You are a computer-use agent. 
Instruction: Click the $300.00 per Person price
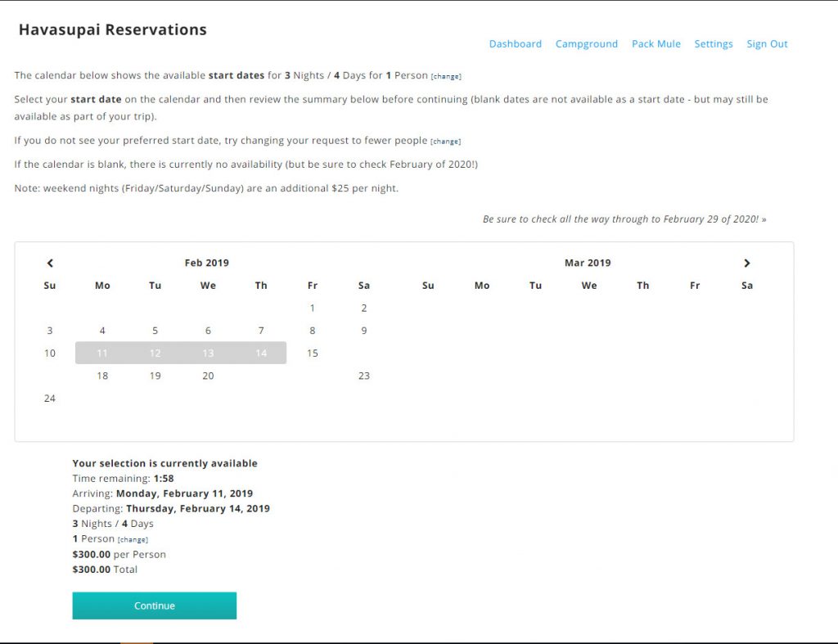(x=119, y=554)
